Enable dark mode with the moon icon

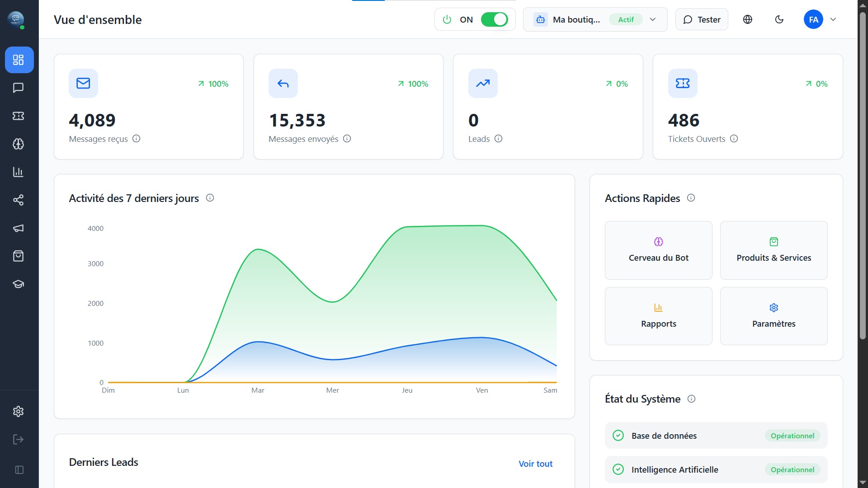coord(779,19)
